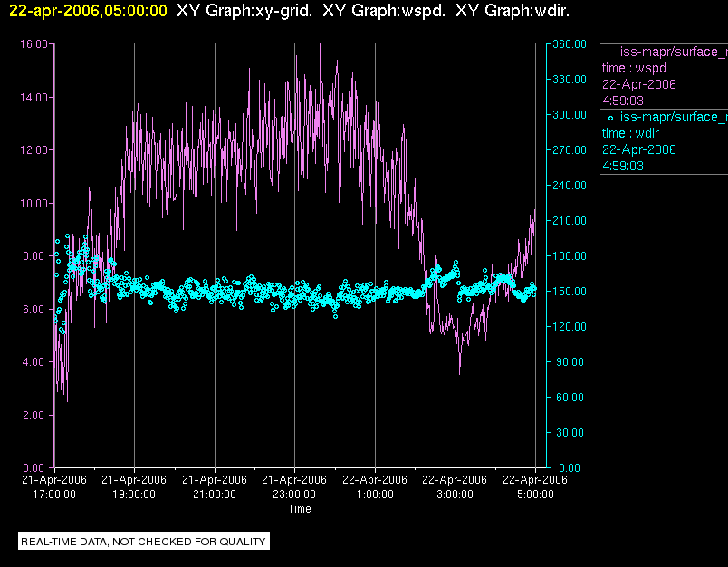
Task: Click the 210.00 right axis label
Action: click(570, 221)
